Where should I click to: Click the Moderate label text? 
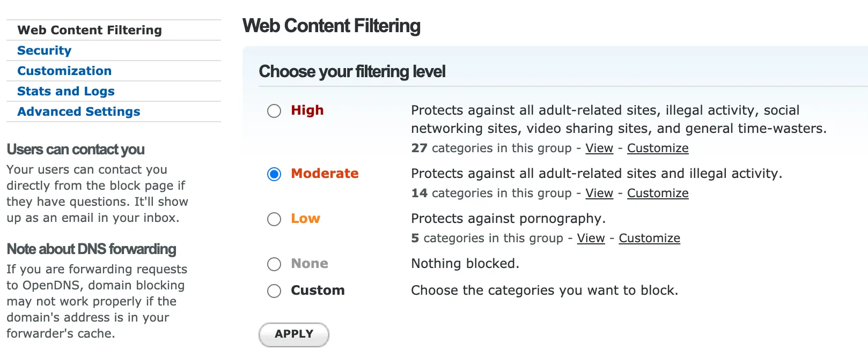coord(325,174)
